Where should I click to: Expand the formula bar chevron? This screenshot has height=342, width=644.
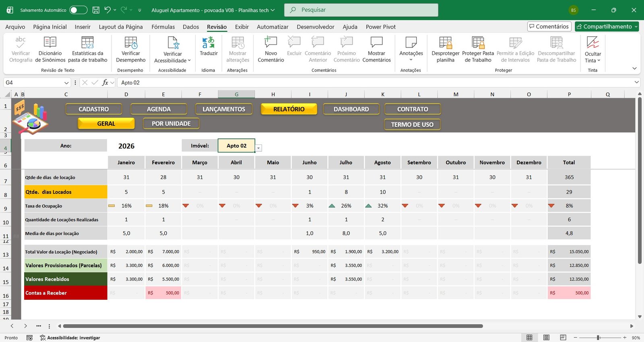click(x=636, y=82)
